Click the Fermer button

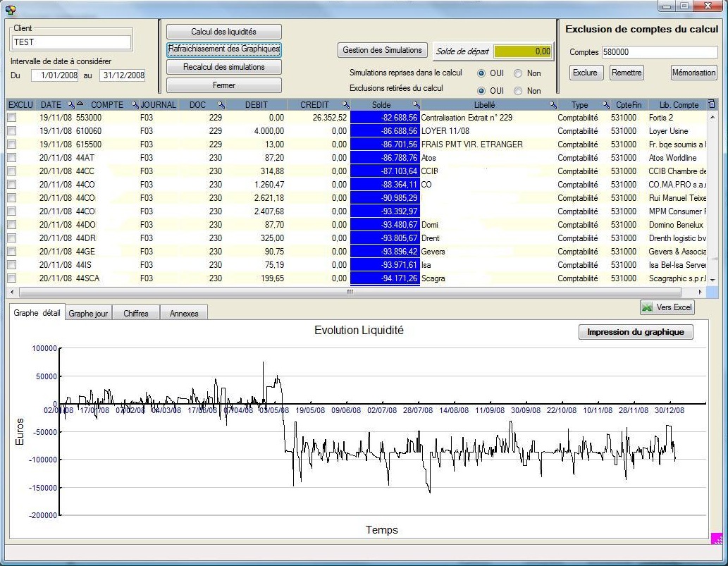[224, 85]
